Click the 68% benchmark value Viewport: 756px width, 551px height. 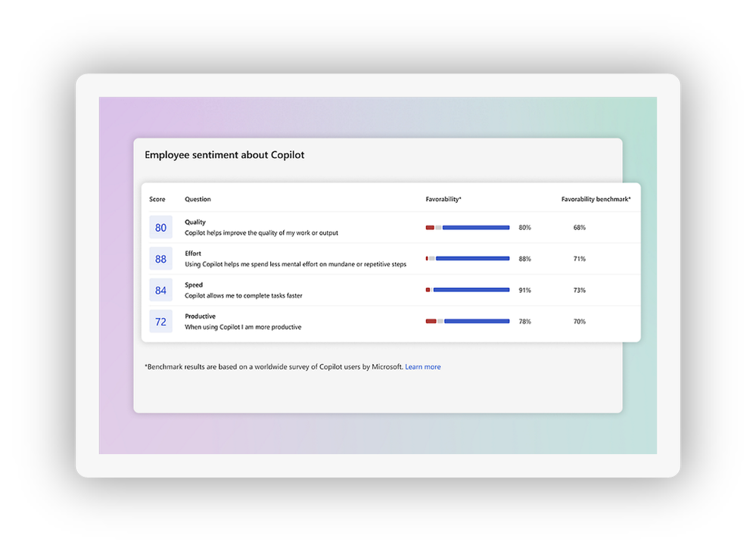click(579, 228)
